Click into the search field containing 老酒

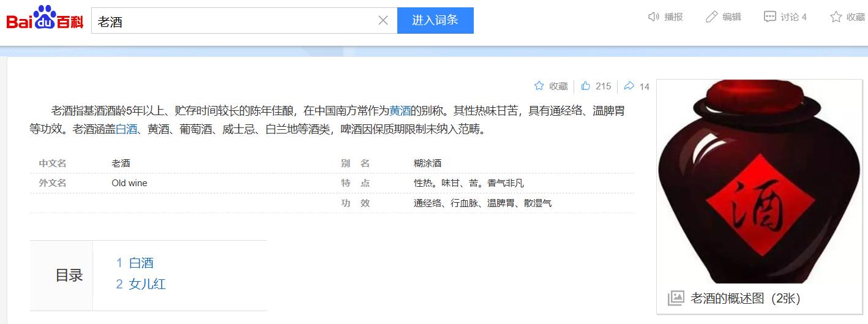(x=233, y=21)
